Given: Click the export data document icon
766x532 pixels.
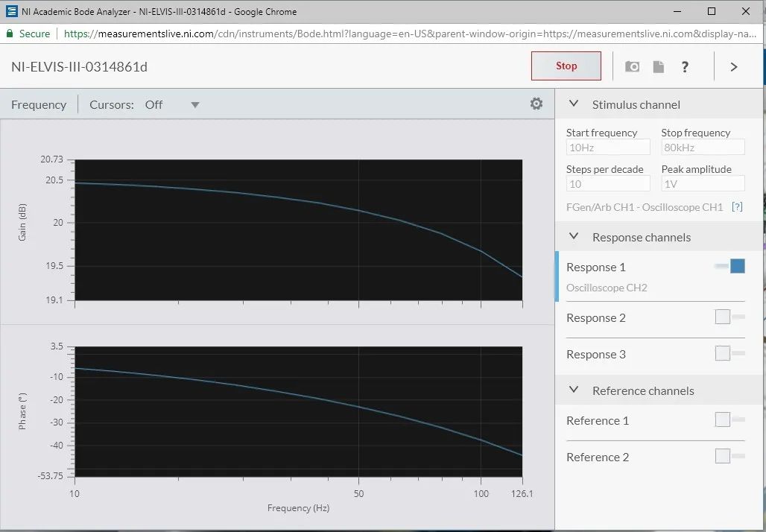Looking at the screenshot, I should tap(659, 66).
